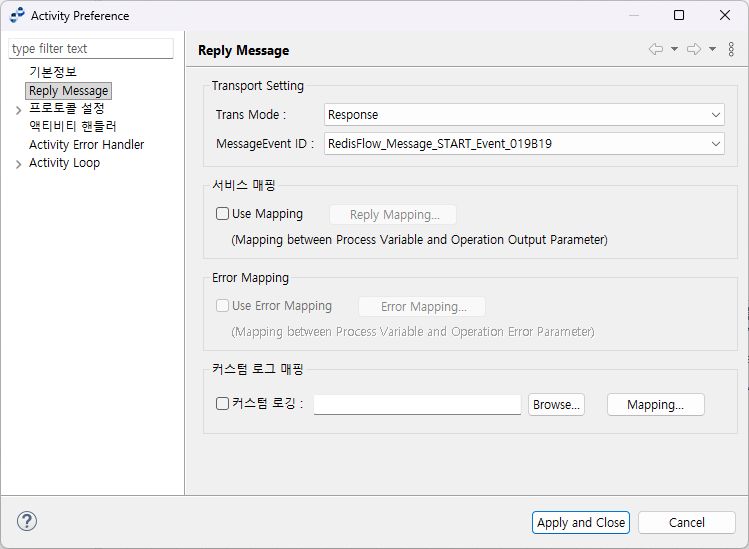749x549 pixels.
Task: Focus the type filter text field
Action: [x=91, y=48]
